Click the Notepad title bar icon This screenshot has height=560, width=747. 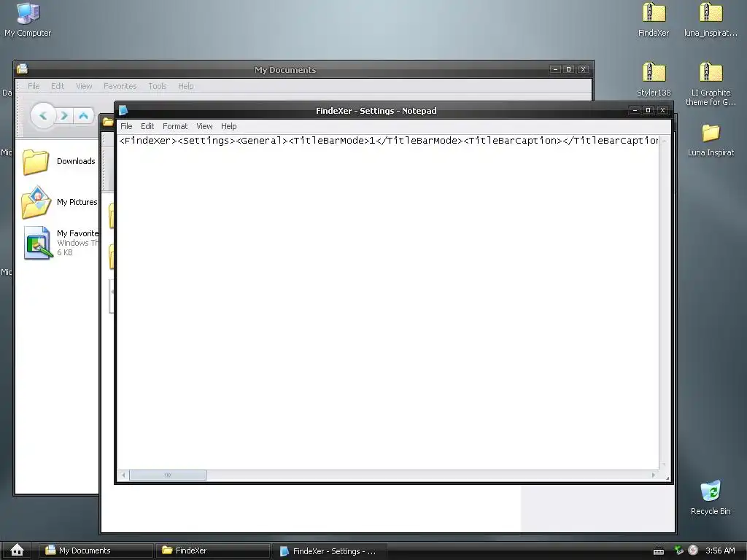coord(123,111)
